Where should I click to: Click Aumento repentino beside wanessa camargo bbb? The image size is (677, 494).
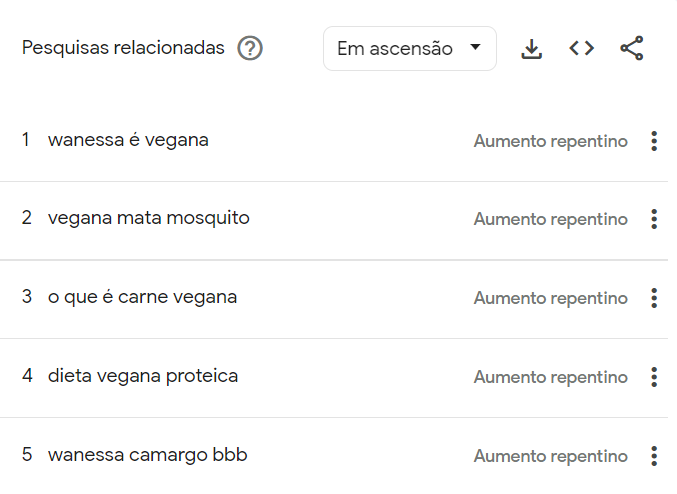click(x=550, y=456)
